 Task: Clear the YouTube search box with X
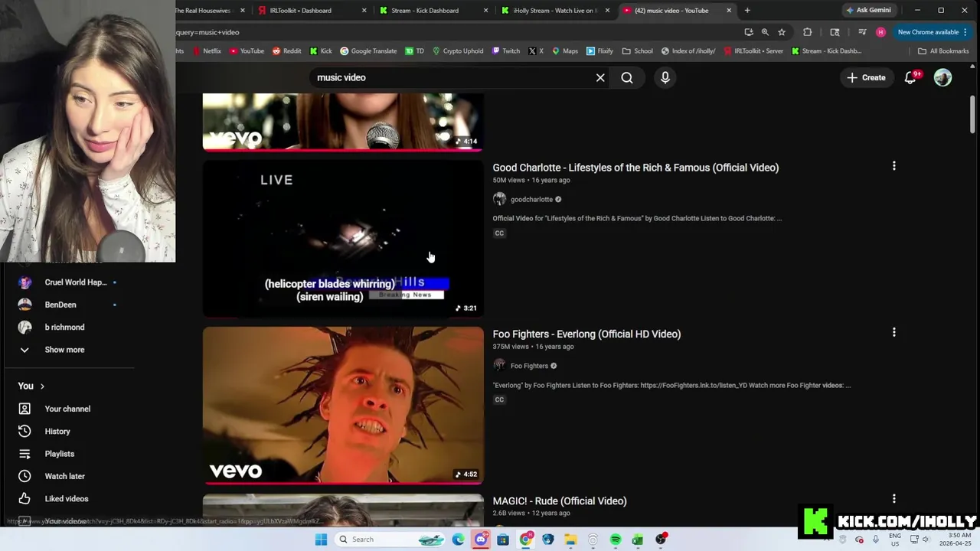[x=600, y=77]
